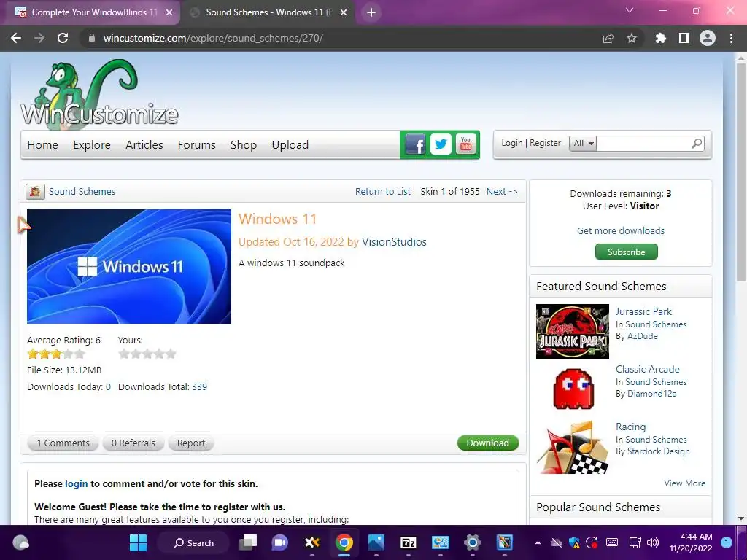
Task: Rate with the fifth star under Yours
Action: (x=171, y=354)
